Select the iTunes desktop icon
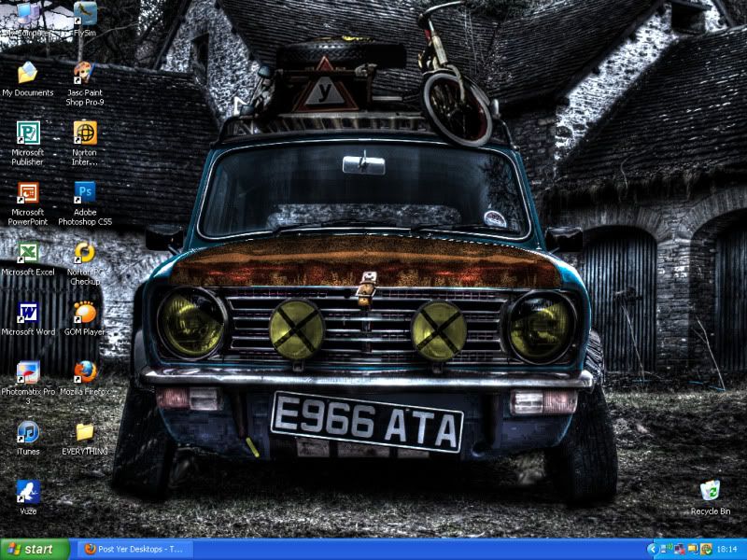Image resolution: width=747 pixels, height=560 pixels. 28,433
